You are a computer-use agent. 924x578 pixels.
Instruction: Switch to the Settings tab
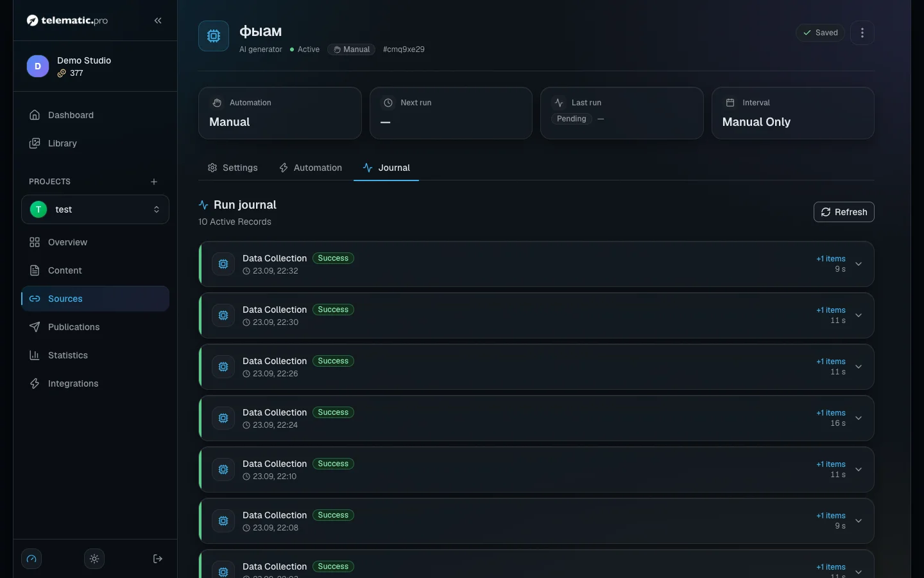click(232, 168)
